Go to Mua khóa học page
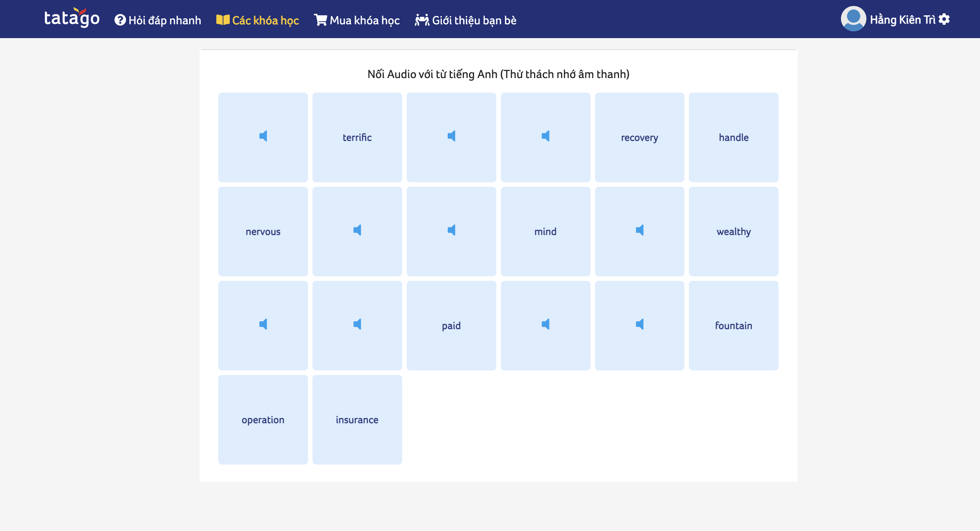980x531 pixels. click(357, 20)
